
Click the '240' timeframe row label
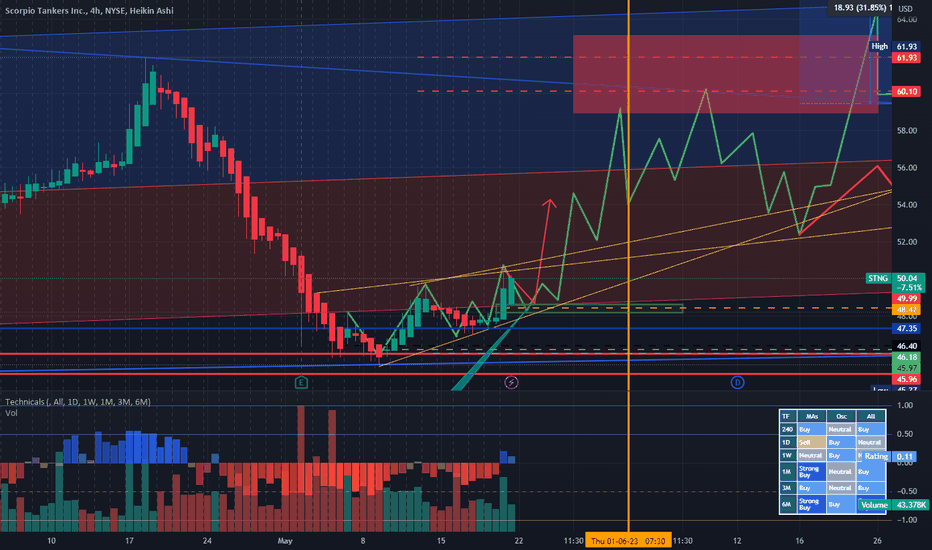coord(787,429)
